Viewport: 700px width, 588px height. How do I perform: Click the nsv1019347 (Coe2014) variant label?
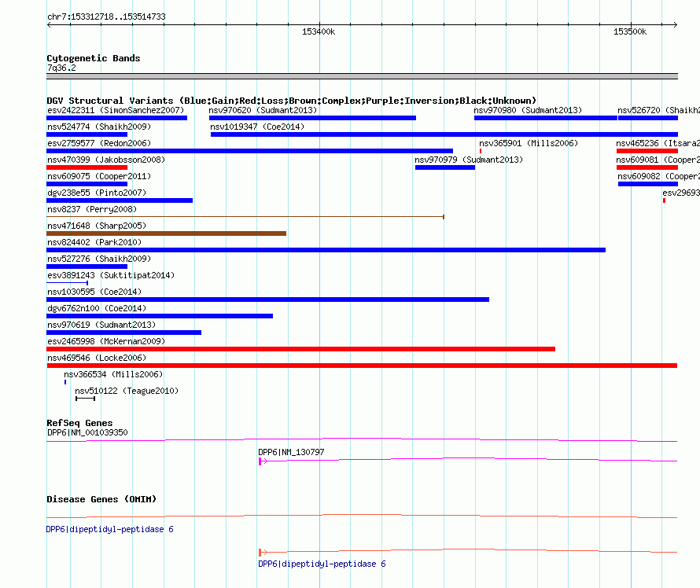[257, 127]
